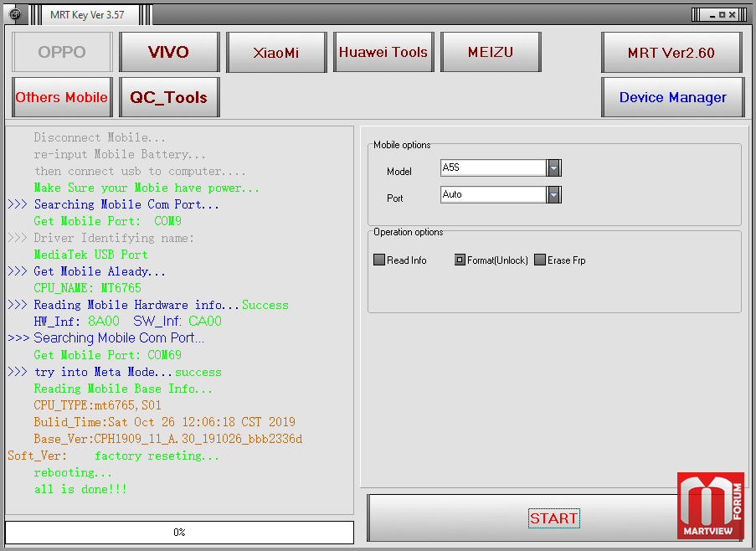Image resolution: width=756 pixels, height=551 pixels.
Task: Click log line 'HW_Inf: 8A00 SW_Inf: CA00'
Action: click(128, 322)
